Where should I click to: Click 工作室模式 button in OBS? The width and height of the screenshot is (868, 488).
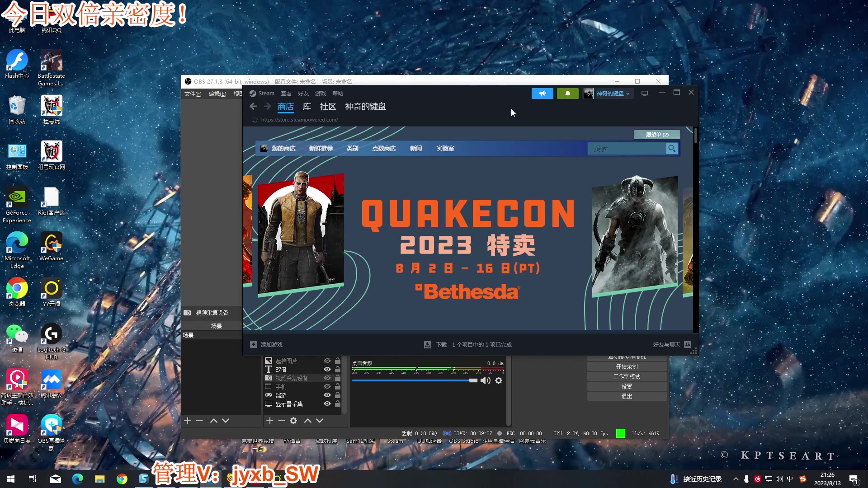point(627,376)
